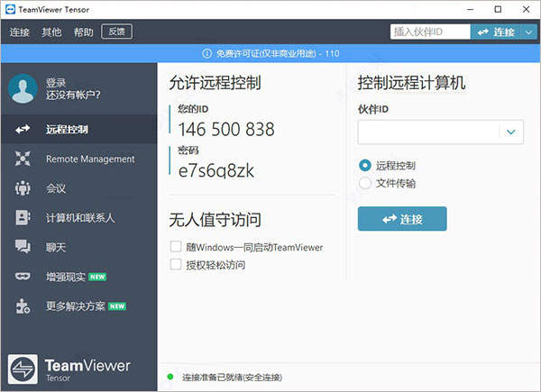Minimize the TeamViewer window
This screenshot has width=541, height=392.
click(470, 9)
